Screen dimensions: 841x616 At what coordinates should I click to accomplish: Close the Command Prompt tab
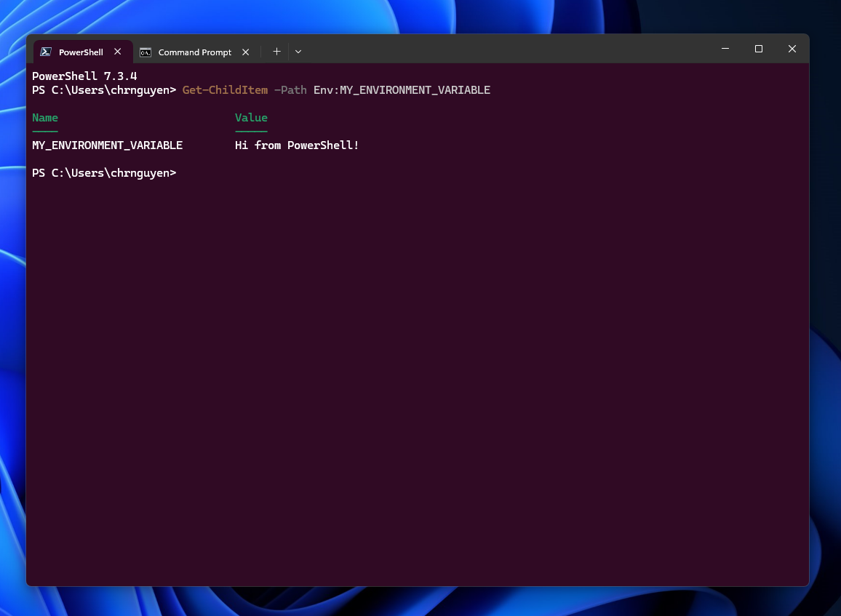(245, 52)
